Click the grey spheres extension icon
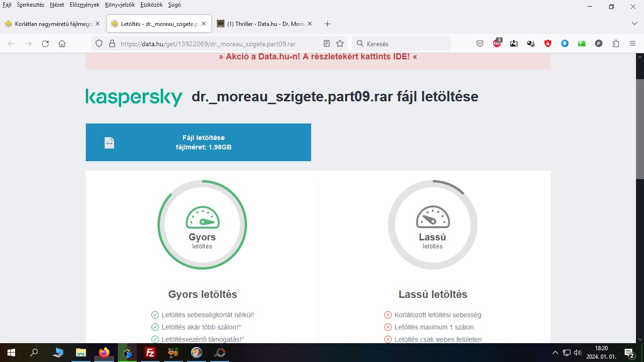Screen dimensions: 644x362 tap(531, 43)
